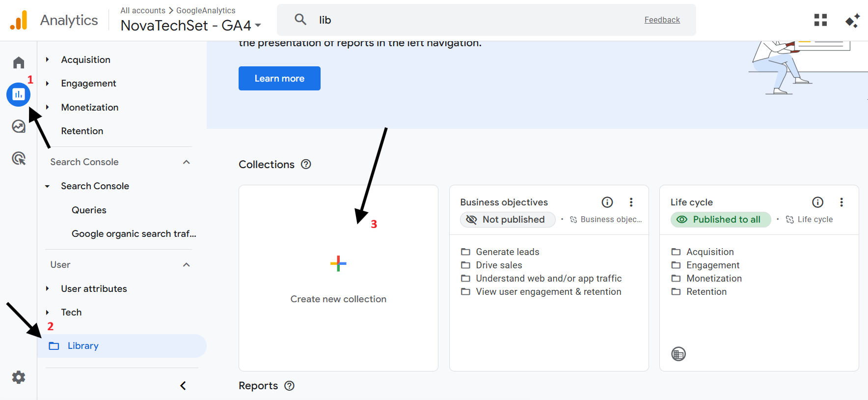
Task: Click the Learn more button
Action: pos(279,79)
